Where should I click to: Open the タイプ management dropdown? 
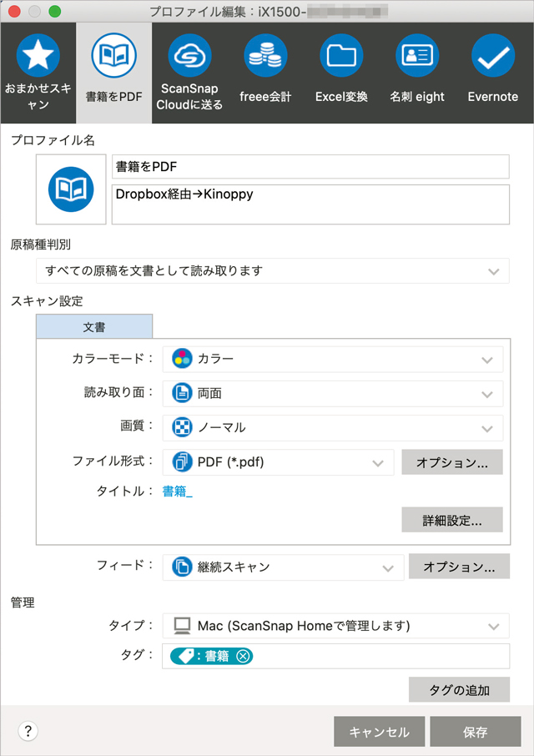pyautogui.click(x=335, y=626)
